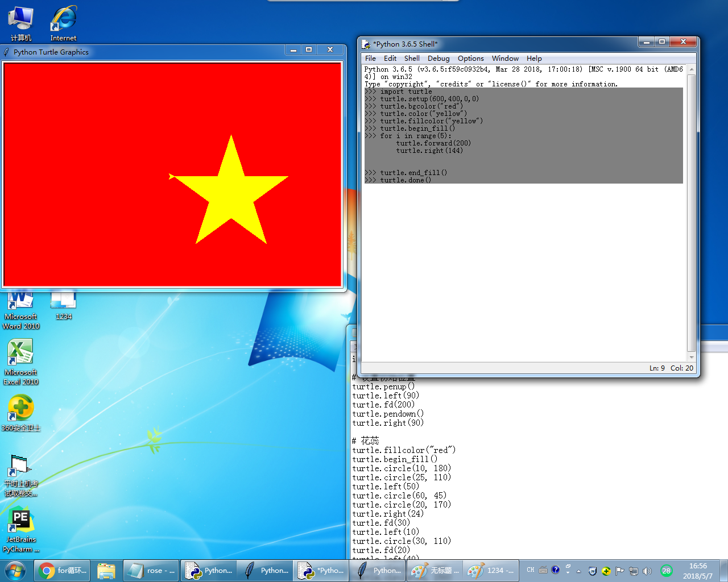Open the network tray icon
728x582 pixels.
tap(633, 571)
